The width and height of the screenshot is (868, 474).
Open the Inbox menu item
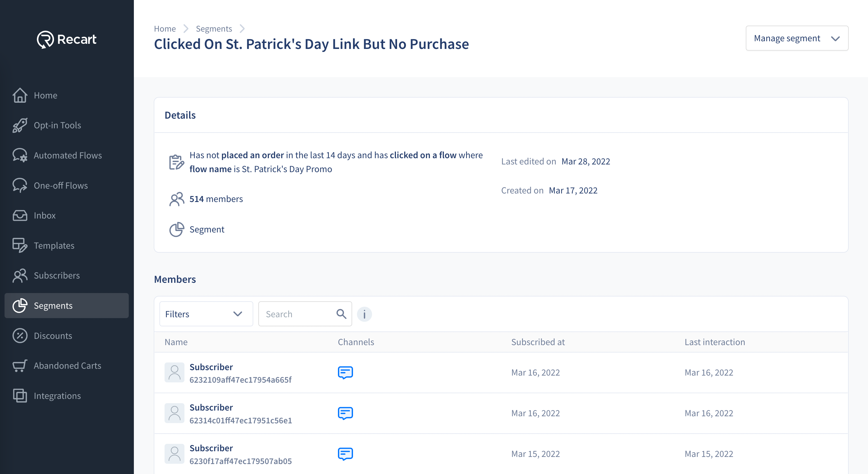point(67,215)
